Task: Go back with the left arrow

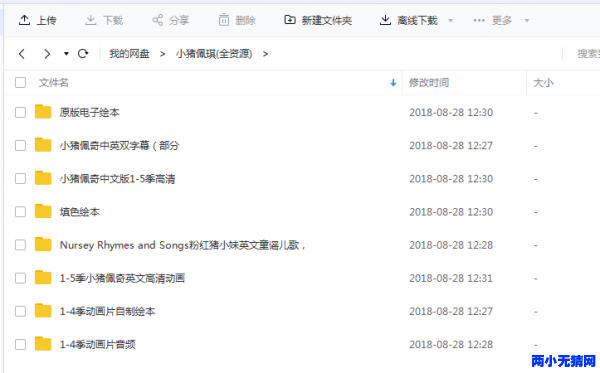Action: tap(22, 54)
